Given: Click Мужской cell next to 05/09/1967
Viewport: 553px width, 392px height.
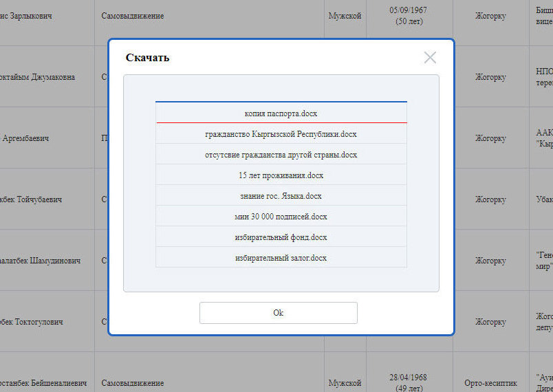Looking at the screenshot, I should point(345,16).
